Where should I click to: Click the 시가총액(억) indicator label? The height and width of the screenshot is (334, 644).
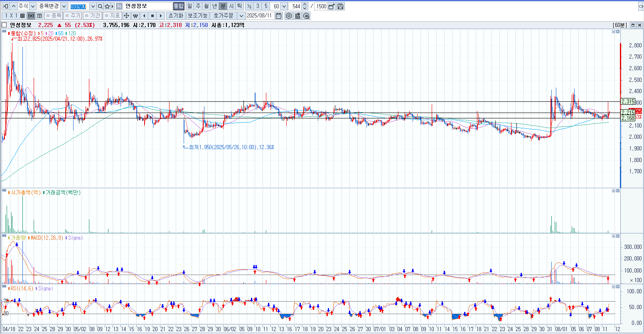[x=25, y=192]
